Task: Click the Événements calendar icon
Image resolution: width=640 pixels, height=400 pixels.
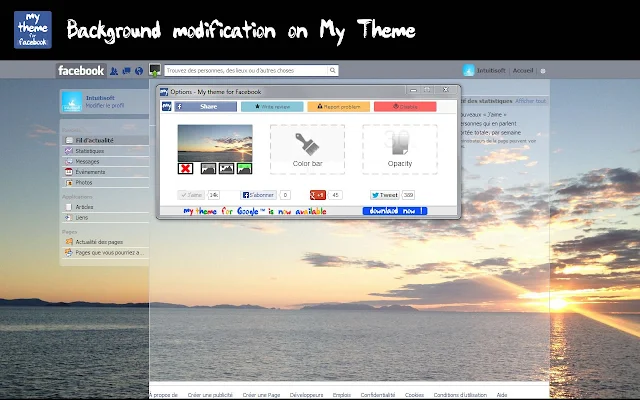Action: pos(69,172)
